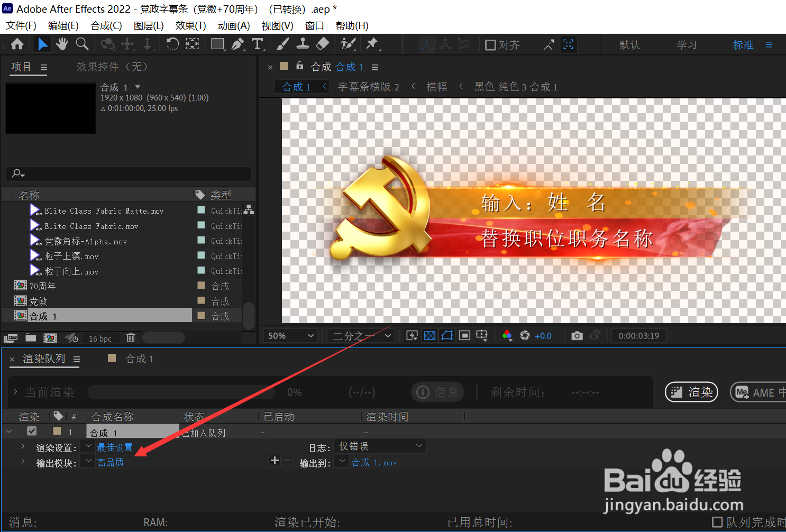Open show channel and color management icon
786x532 pixels.
507,336
